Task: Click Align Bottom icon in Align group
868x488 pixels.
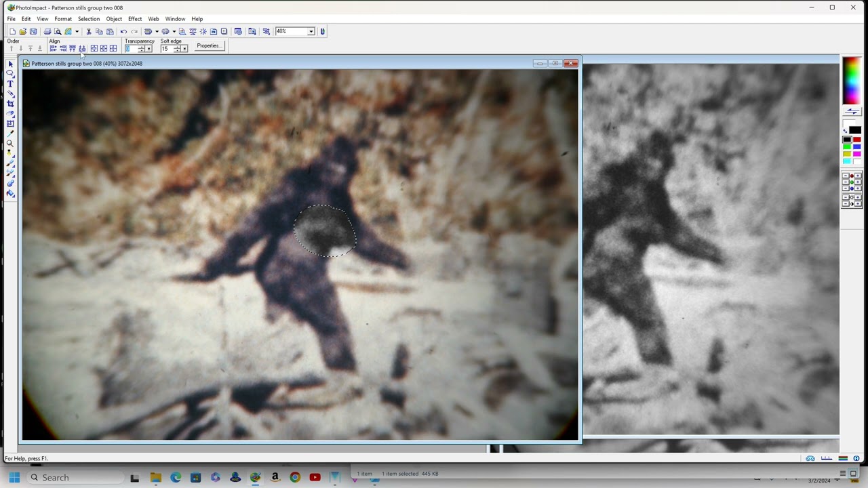Action: coord(82,49)
